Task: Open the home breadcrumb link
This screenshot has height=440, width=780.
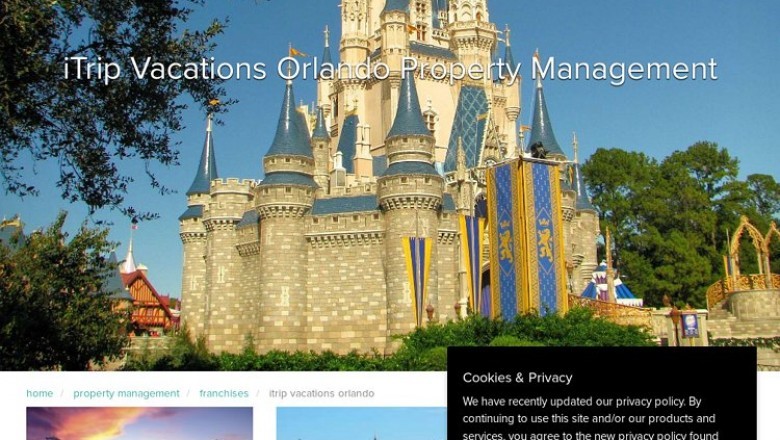Action: (39, 393)
